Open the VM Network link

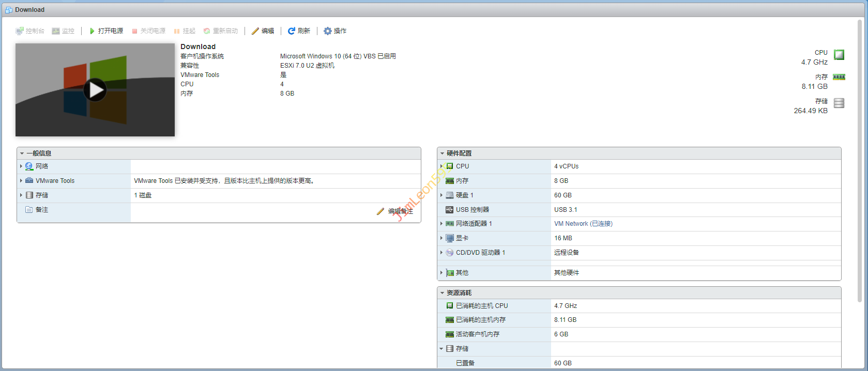pos(583,224)
